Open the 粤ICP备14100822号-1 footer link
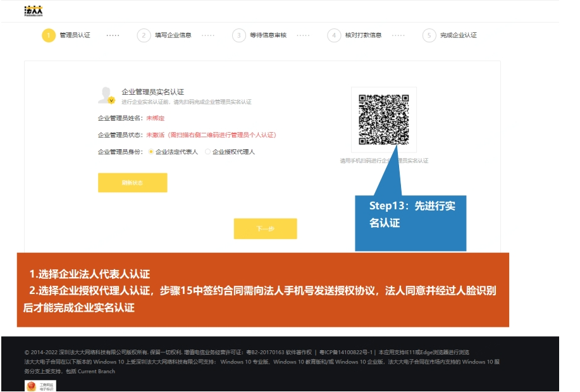This screenshot has width=580, height=392. click(347, 352)
